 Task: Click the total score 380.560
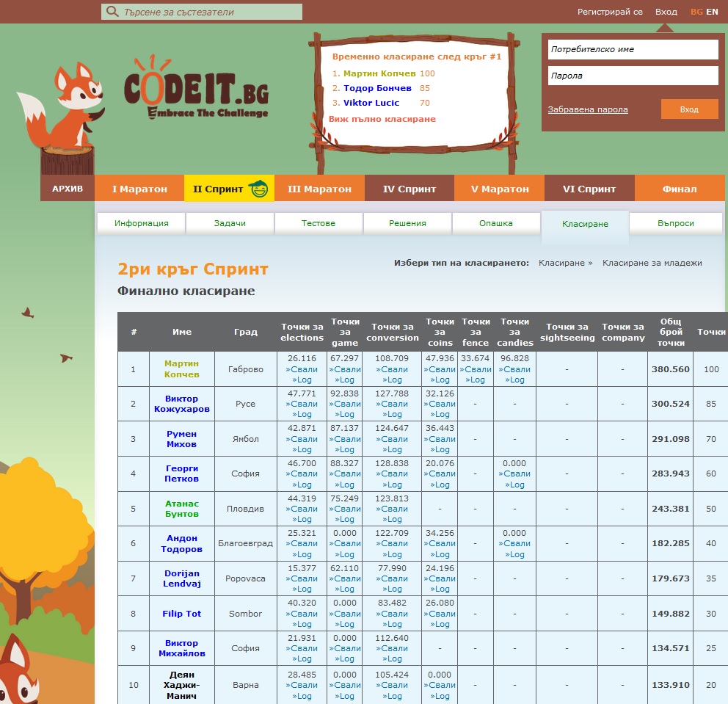(671, 369)
